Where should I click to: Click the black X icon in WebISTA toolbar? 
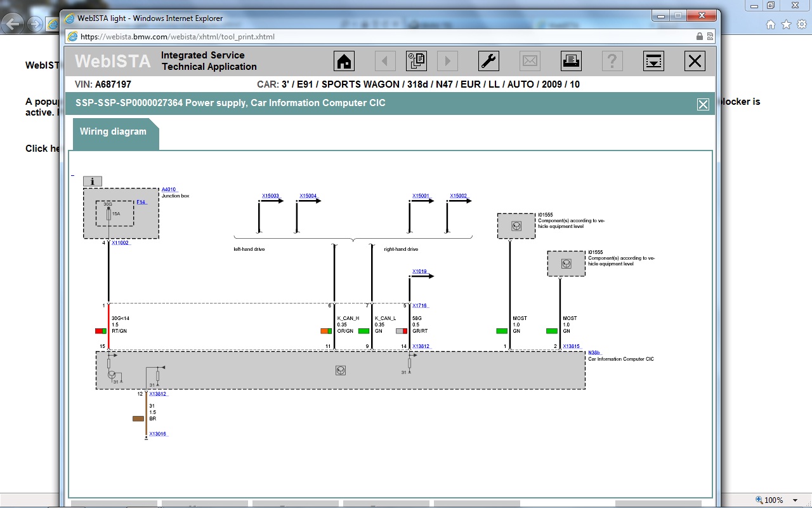[x=695, y=61]
